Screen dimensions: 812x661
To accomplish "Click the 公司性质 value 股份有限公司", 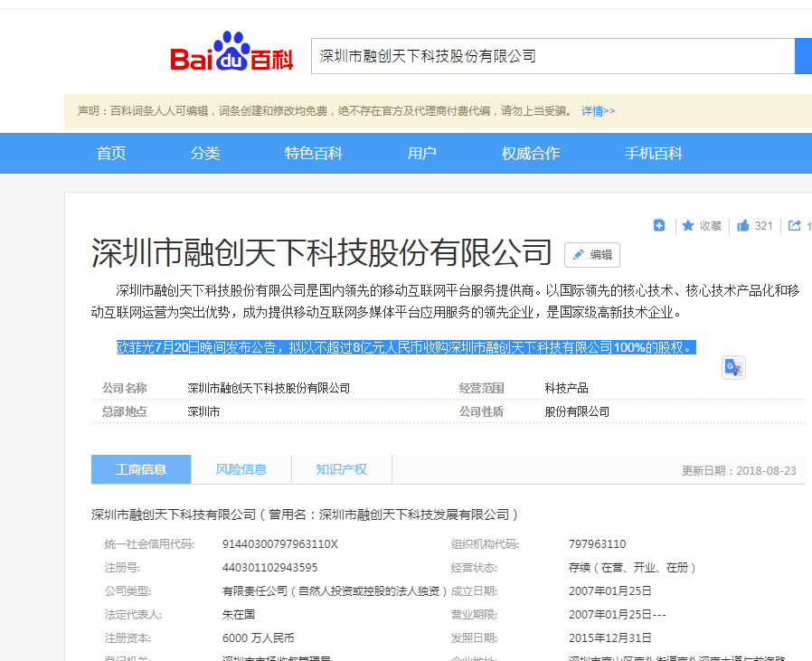I will point(577,411).
